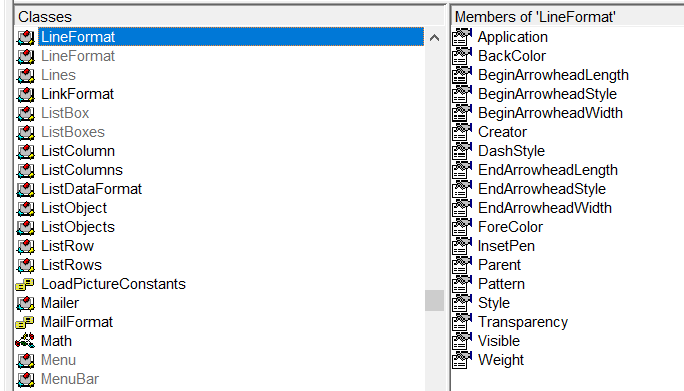Click the property icon beside BeginArrowheadStyle
This screenshot has width=684, height=391.
(462, 94)
